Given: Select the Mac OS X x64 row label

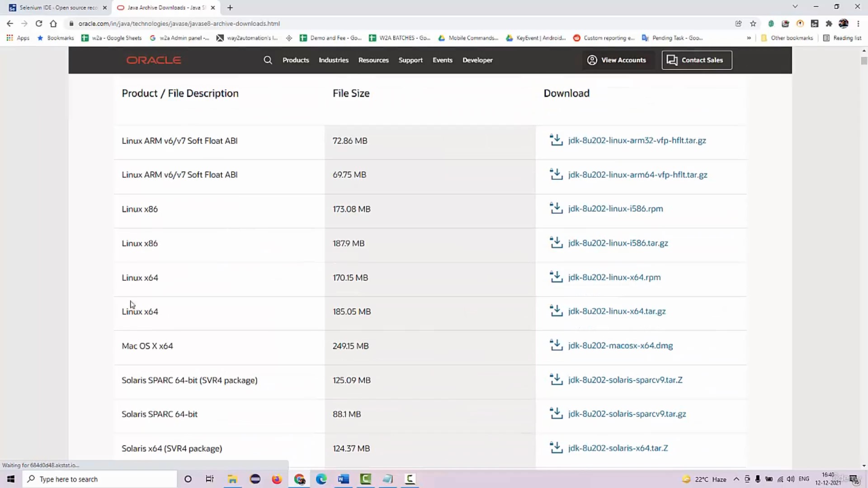Looking at the screenshot, I should [x=147, y=346].
